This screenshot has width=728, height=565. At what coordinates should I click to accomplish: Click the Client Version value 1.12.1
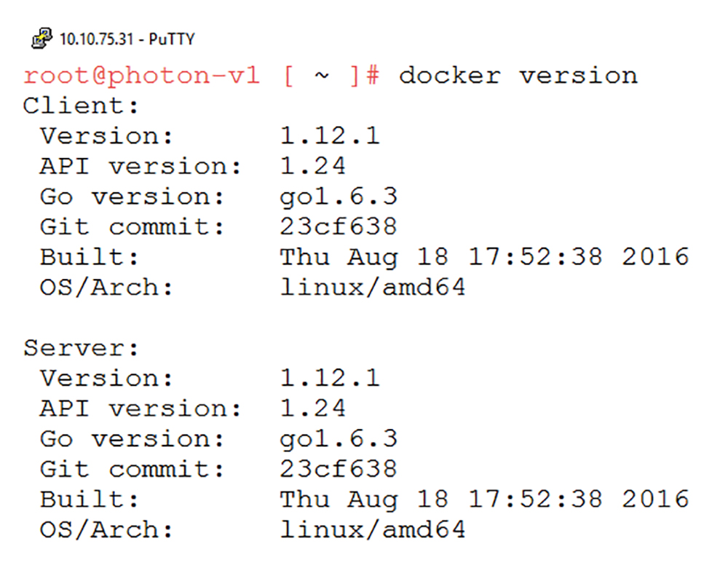(x=330, y=136)
